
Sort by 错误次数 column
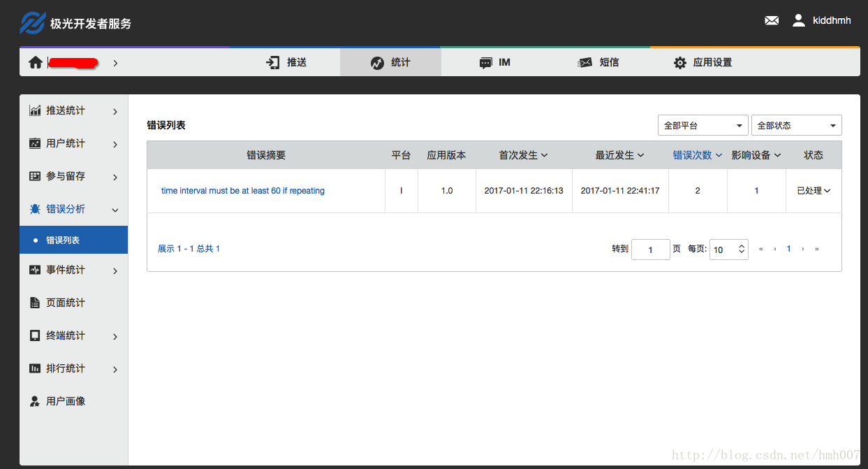tap(697, 155)
